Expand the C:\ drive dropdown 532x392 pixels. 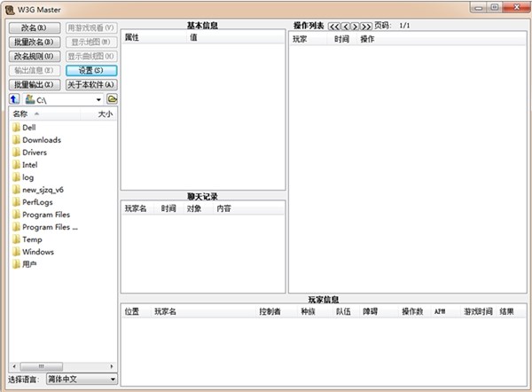[98, 100]
